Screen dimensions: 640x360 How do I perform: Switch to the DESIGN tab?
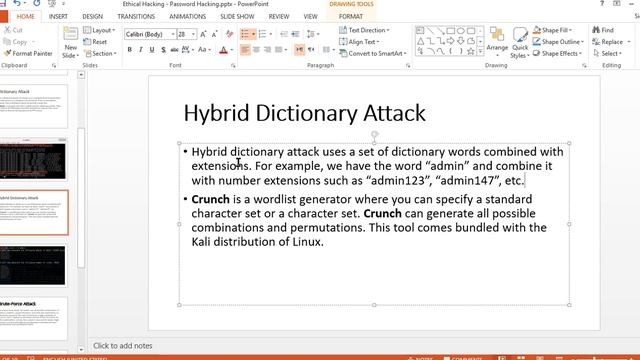click(93, 17)
